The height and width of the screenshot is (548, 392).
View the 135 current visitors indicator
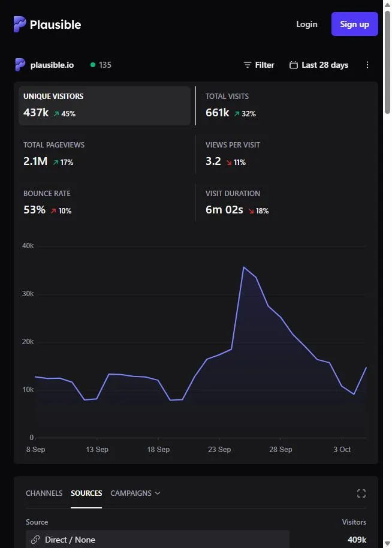click(101, 65)
